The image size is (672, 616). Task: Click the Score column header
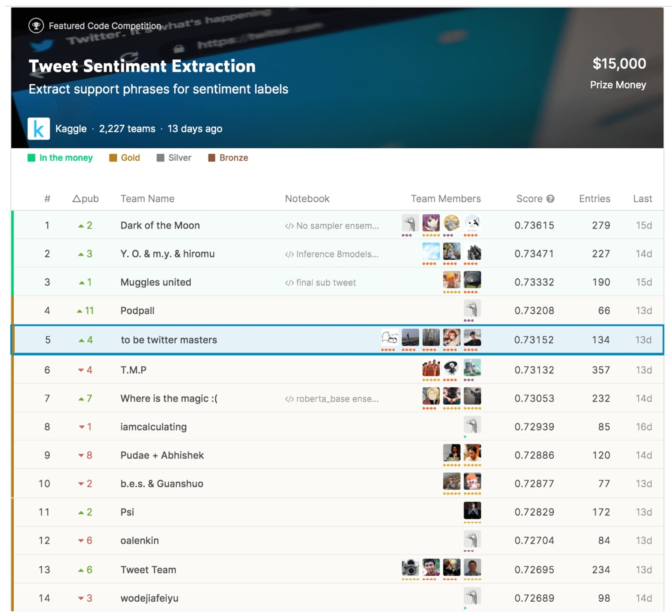pos(529,198)
